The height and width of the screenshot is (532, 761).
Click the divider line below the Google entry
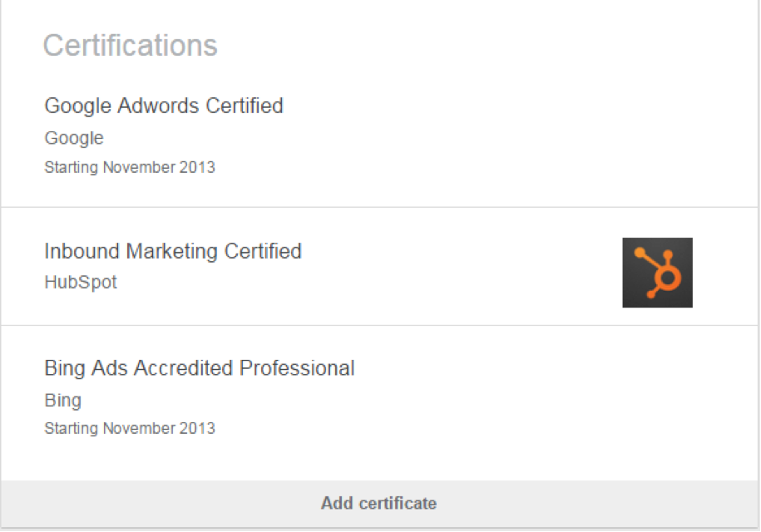tap(380, 207)
